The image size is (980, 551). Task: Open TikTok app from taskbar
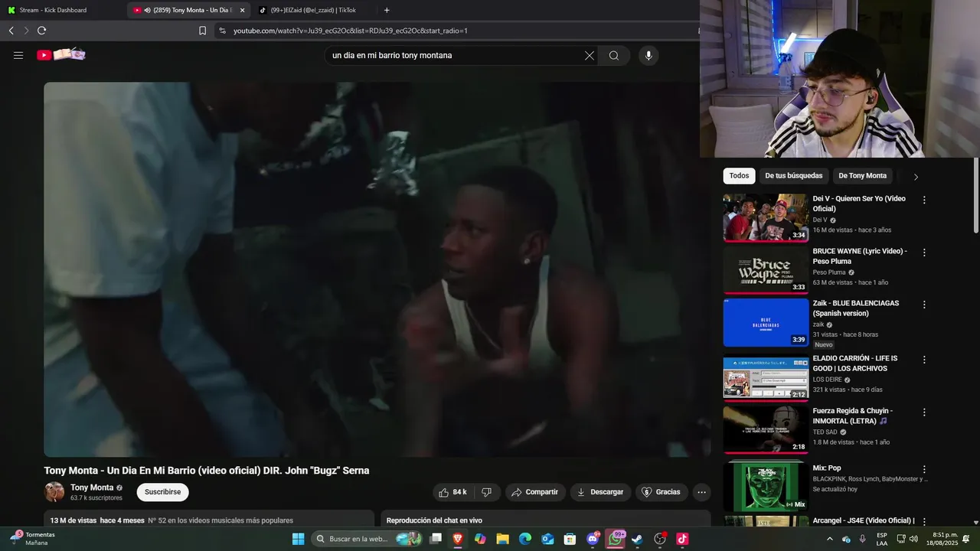click(x=682, y=539)
